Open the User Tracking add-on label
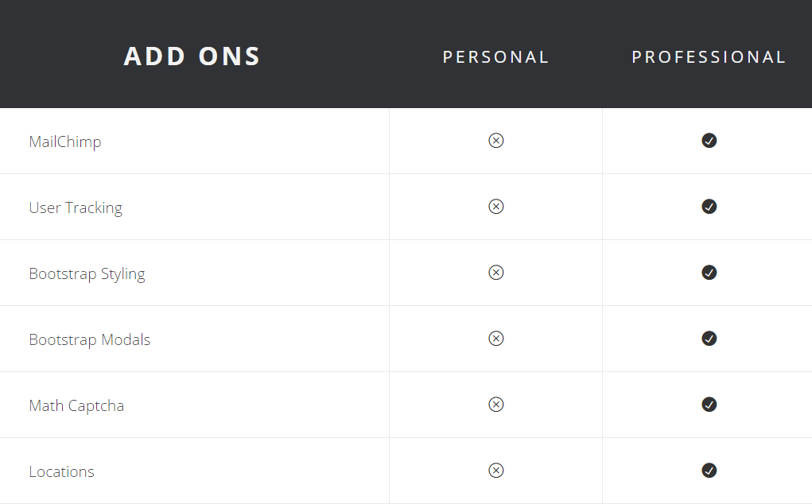812x504 pixels. 76,208
